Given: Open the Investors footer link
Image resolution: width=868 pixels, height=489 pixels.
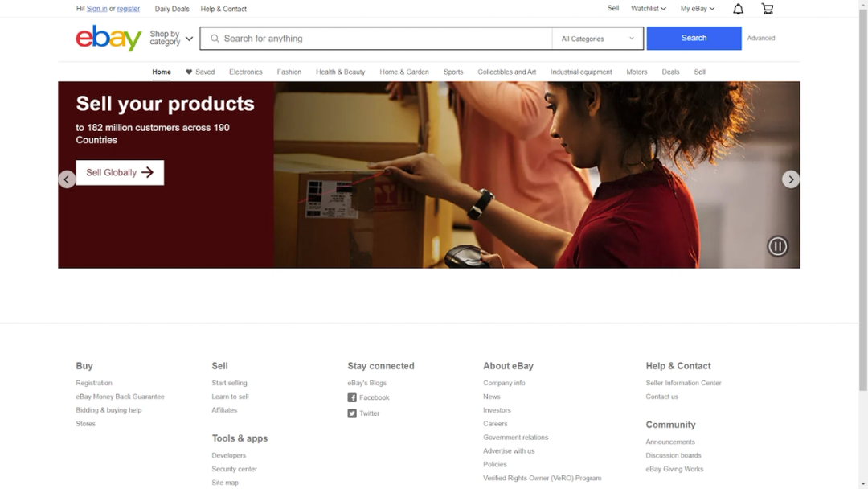Looking at the screenshot, I should pos(497,410).
